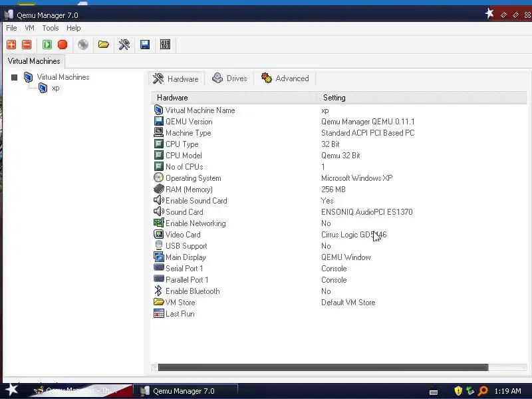Click the Operating System disc icon
532x399 pixels.
[x=158, y=178]
